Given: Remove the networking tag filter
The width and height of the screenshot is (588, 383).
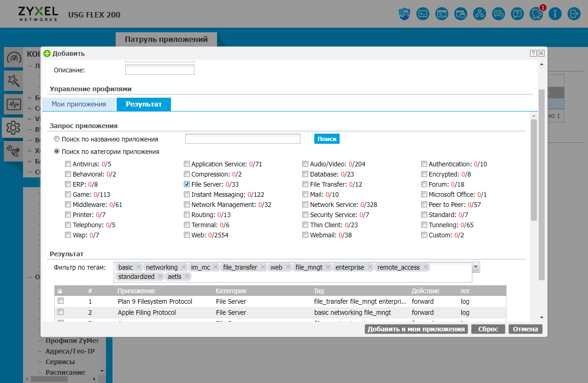Looking at the screenshot, I should (x=183, y=267).
